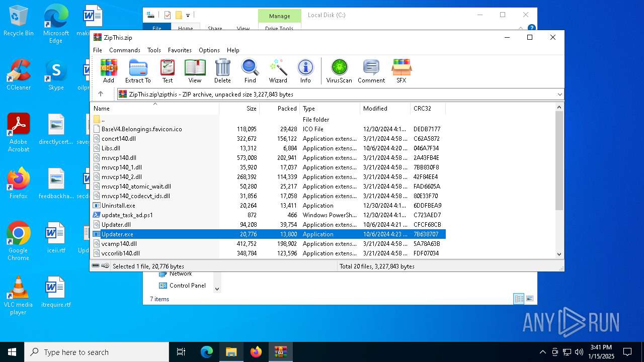Click the Comment toolbar icon

point(371,71)
